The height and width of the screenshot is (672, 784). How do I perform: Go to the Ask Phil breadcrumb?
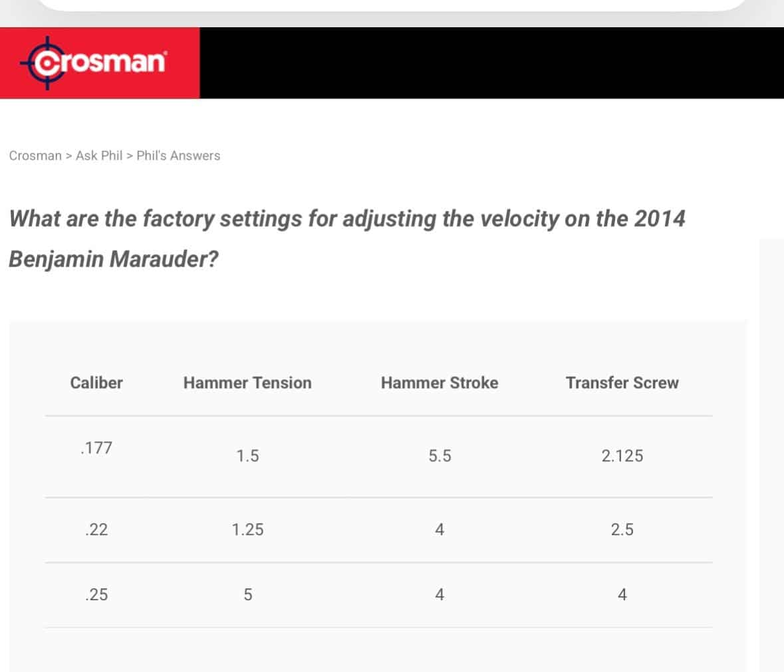pos(99,156)
